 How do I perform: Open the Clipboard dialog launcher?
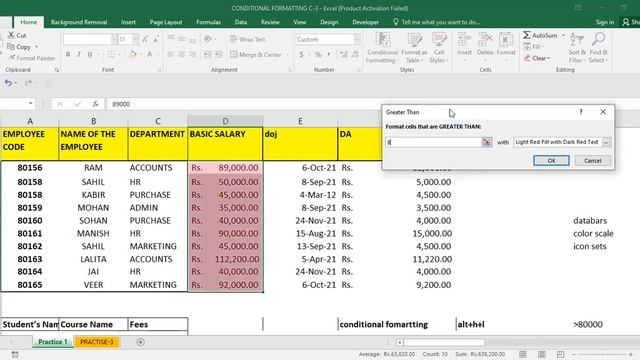57,70
